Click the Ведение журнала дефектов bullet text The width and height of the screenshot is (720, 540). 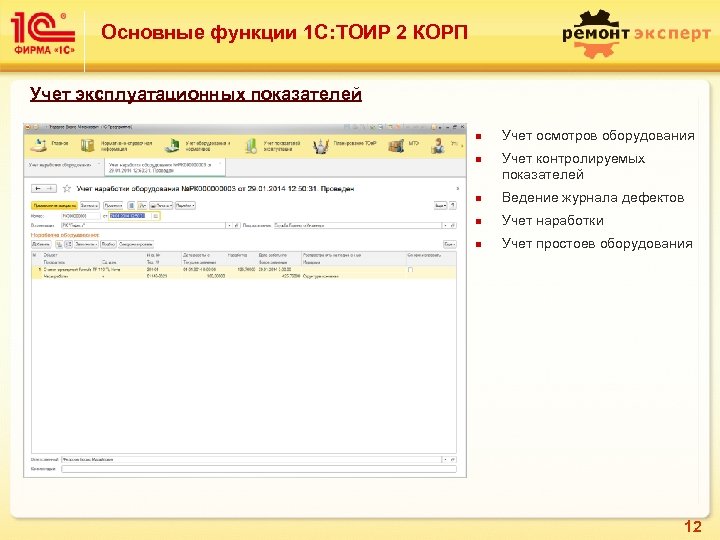tap(593, 197)
